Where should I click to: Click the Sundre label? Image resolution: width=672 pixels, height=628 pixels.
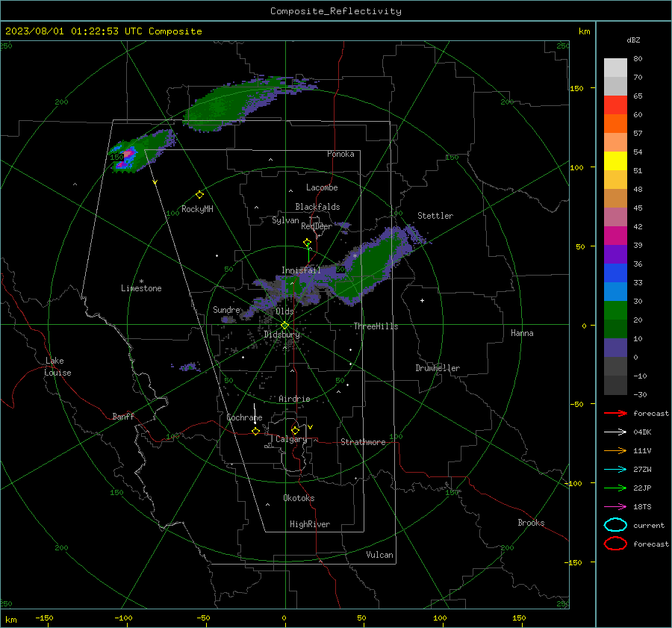pyautogui.click(x=226, y=309)
